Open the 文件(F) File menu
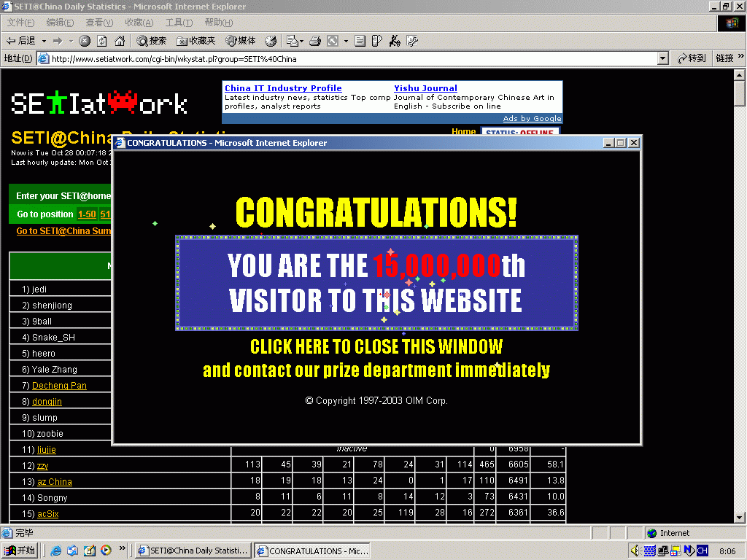 point(20,23)
